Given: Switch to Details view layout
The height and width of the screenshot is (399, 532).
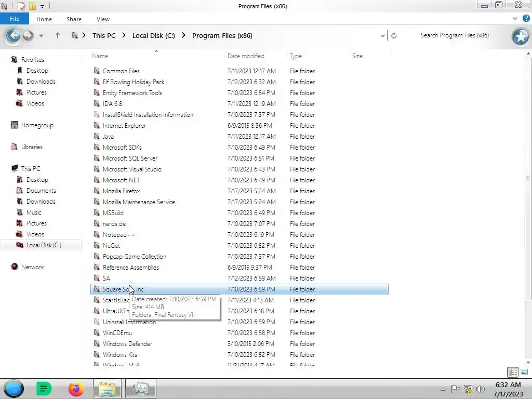Looking at the screenshot, I should click(513, 372).
